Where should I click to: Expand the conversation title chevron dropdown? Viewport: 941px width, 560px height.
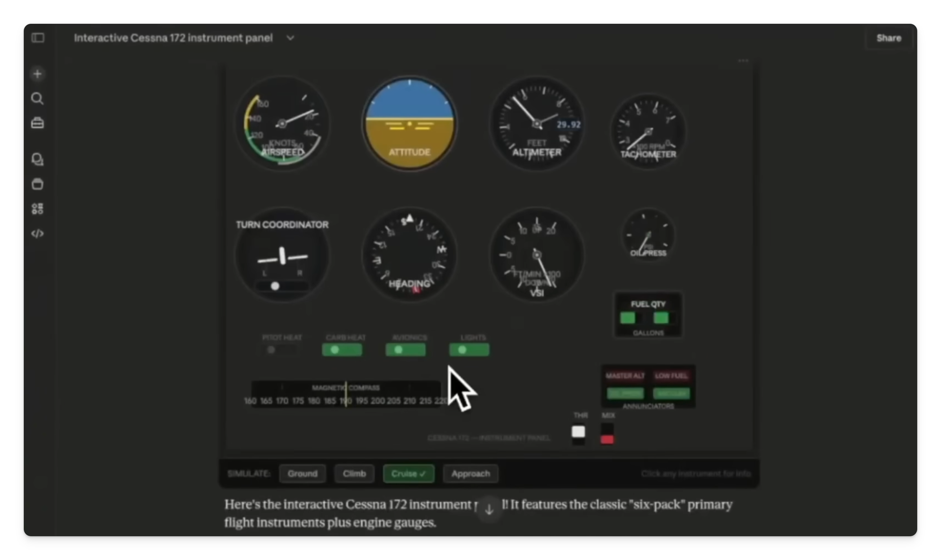coord(290,38)
